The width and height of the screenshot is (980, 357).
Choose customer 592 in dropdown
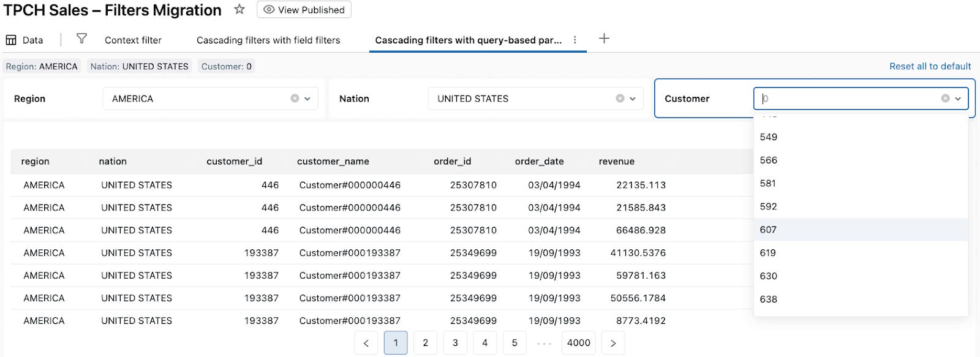861,207
